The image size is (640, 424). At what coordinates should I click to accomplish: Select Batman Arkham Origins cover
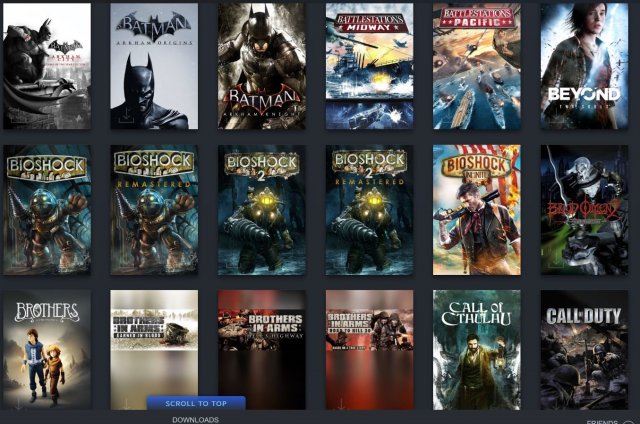tap(154, 66)
